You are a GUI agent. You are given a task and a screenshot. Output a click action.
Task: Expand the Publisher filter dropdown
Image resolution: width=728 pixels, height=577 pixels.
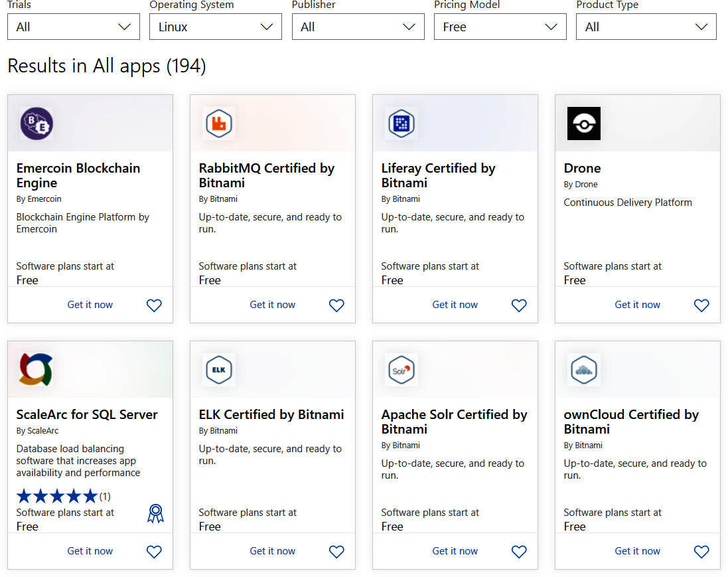358,27
